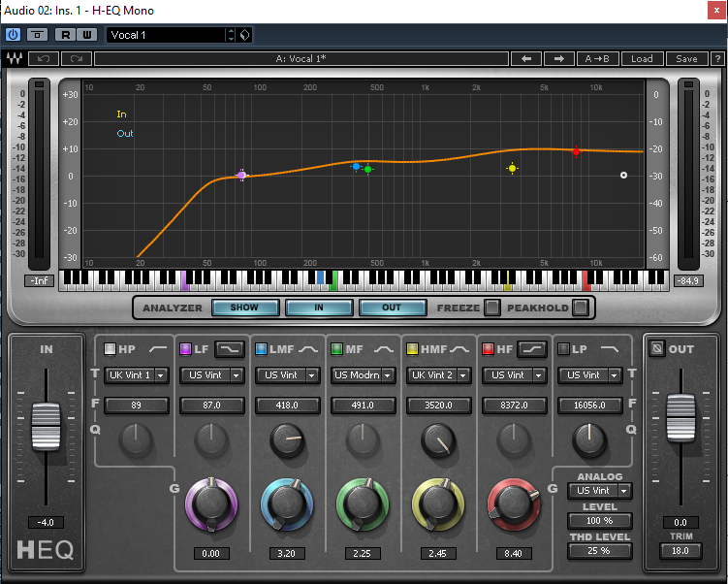Click the HP frequency field 89

click(x=136, y=406)
